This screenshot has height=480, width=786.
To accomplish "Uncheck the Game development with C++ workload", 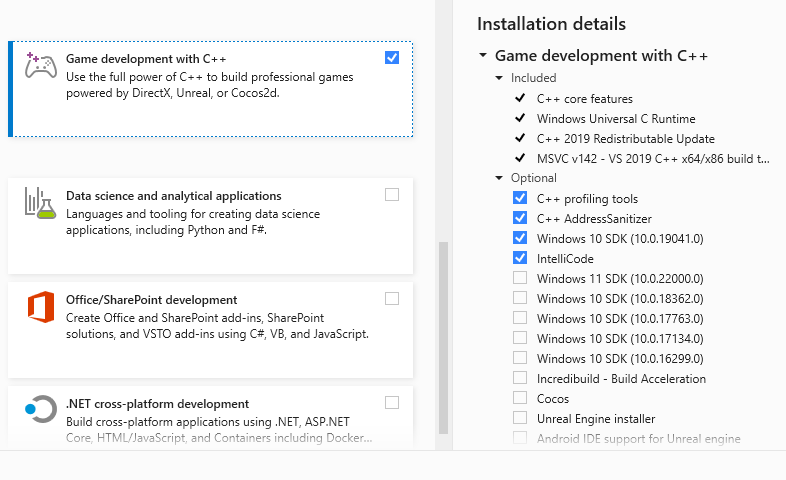I will pyautogui.click(x=392, y=58).
